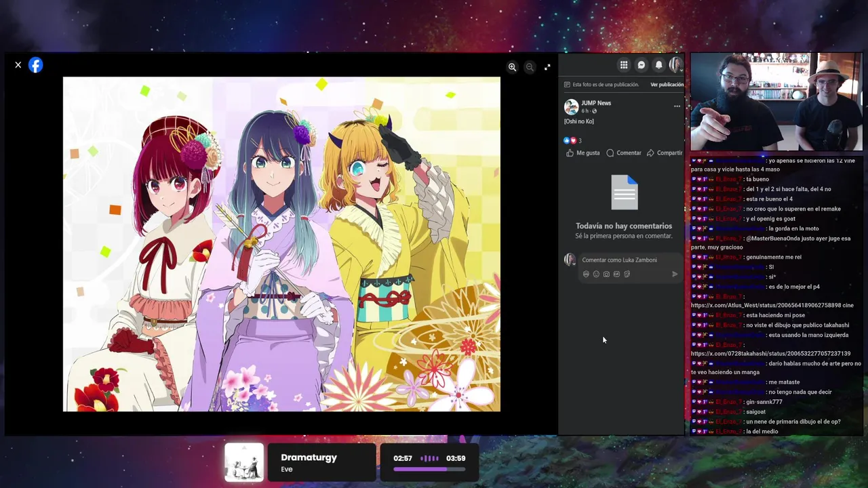The width and height of the screenshot is (868, 488).
Task: Click chat message 'esta re bueno el 4'
Action: 769,199
